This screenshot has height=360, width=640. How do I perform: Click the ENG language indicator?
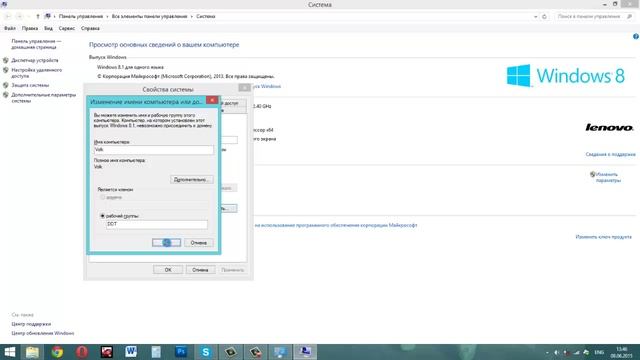(x=599, y=352)
